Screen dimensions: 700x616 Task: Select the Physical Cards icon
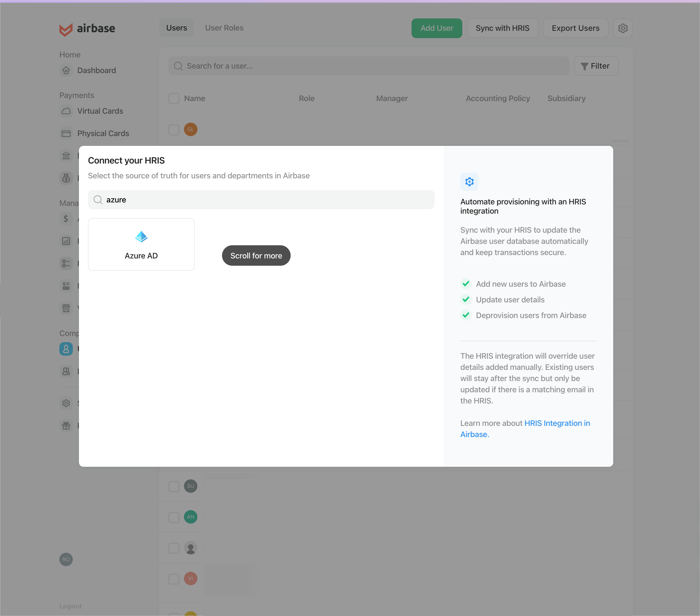pos(66,133)
